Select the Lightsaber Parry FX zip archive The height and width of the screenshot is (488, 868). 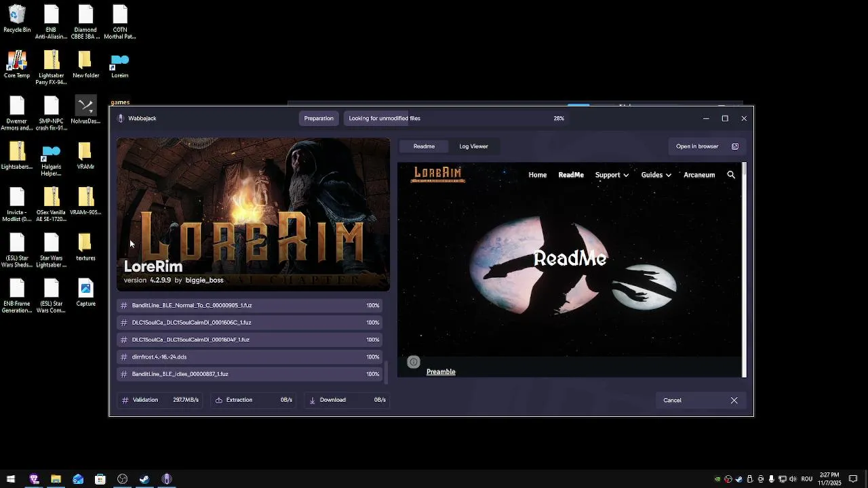coord(51,68)
